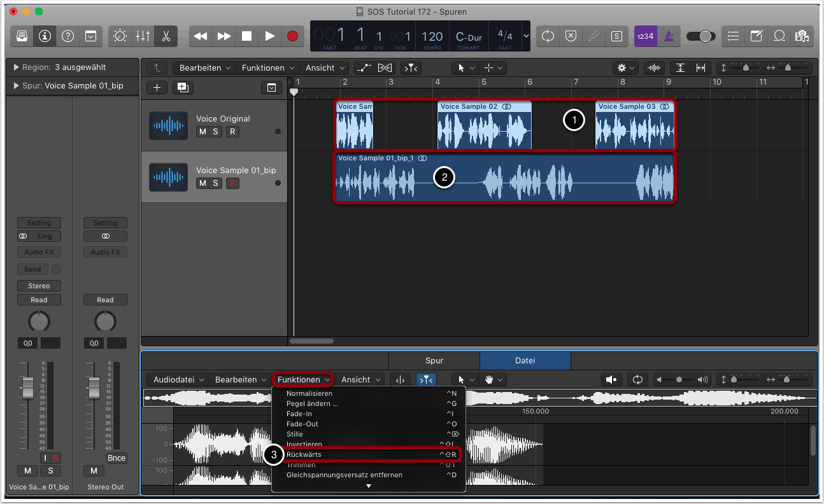Choose Rückwärts from the Funktionen menu
This screenshot has height=504, width=824.
(x=304, y=454)
